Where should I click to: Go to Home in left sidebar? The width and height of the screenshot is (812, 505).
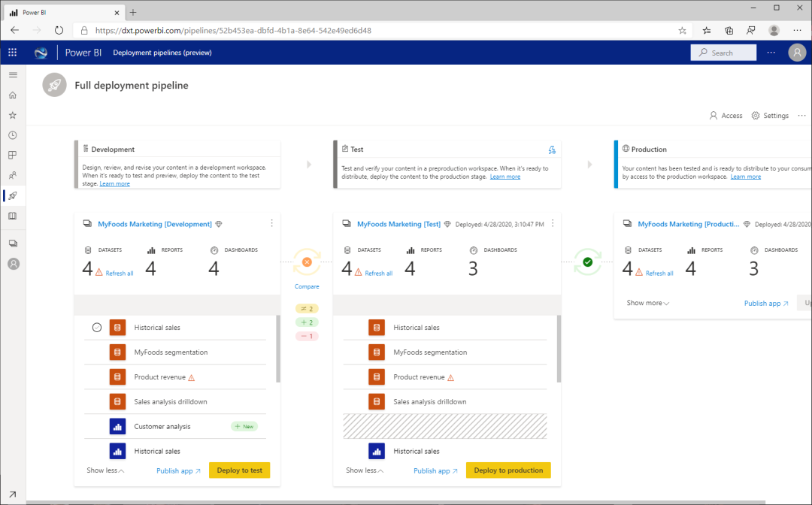[x=13, y=95]
